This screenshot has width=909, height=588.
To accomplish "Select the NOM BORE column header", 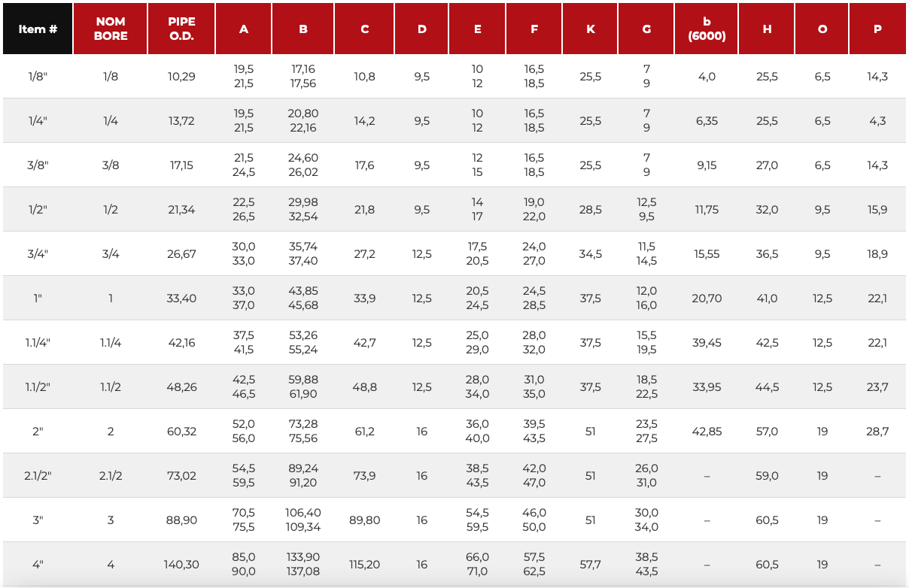I will tap(111, 29).
